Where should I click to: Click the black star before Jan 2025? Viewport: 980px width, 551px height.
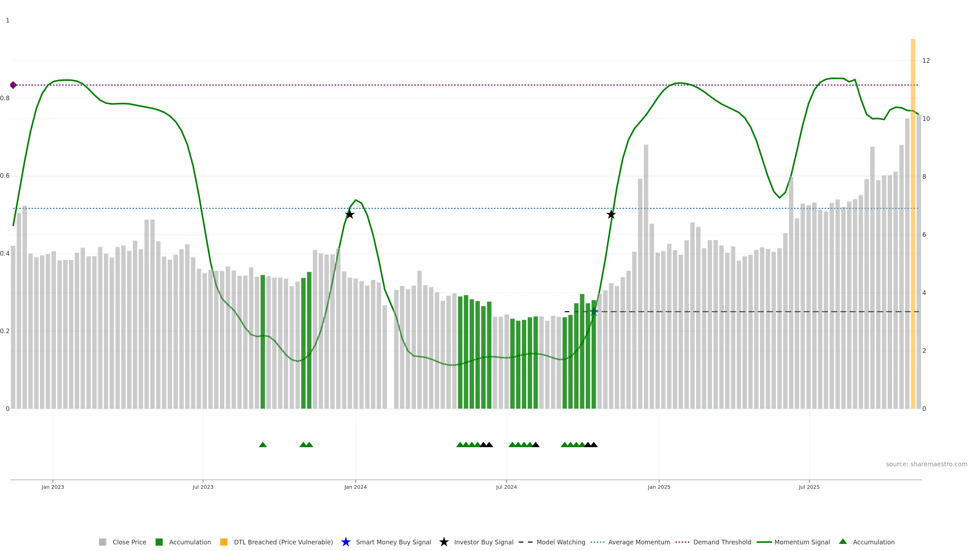point(611,215)
